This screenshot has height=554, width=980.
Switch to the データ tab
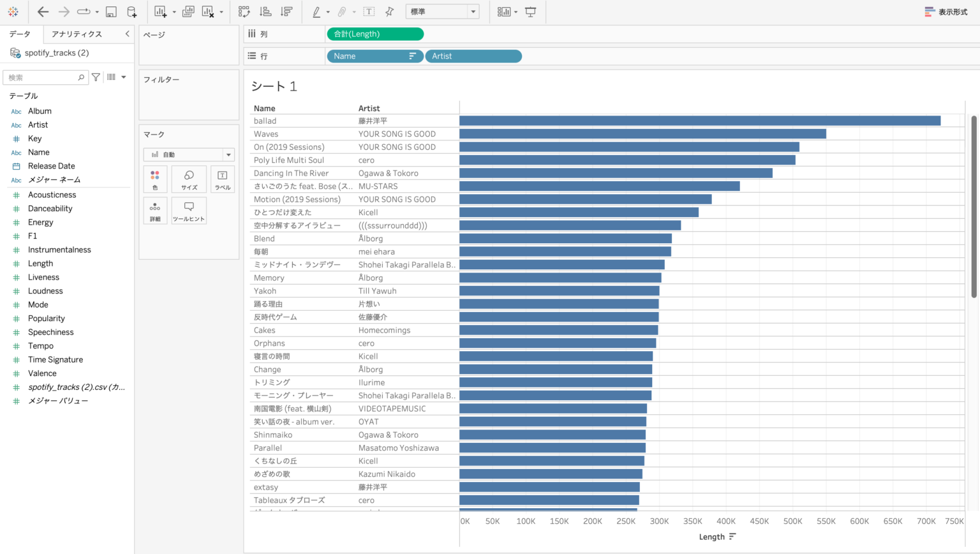pyautogui.click(x=20, y=34)
